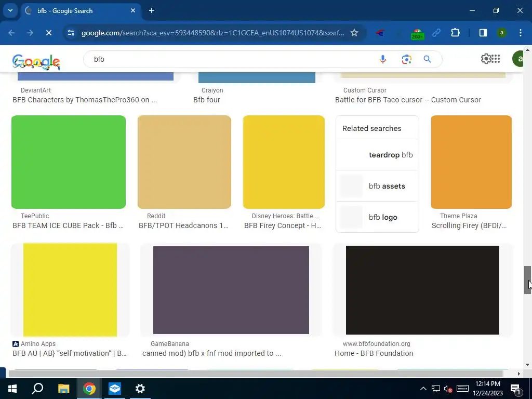This screenshot has width=532, height=399.
Task: Click www.bfbfoundation.org source label
Action: (x=376, y=344)
